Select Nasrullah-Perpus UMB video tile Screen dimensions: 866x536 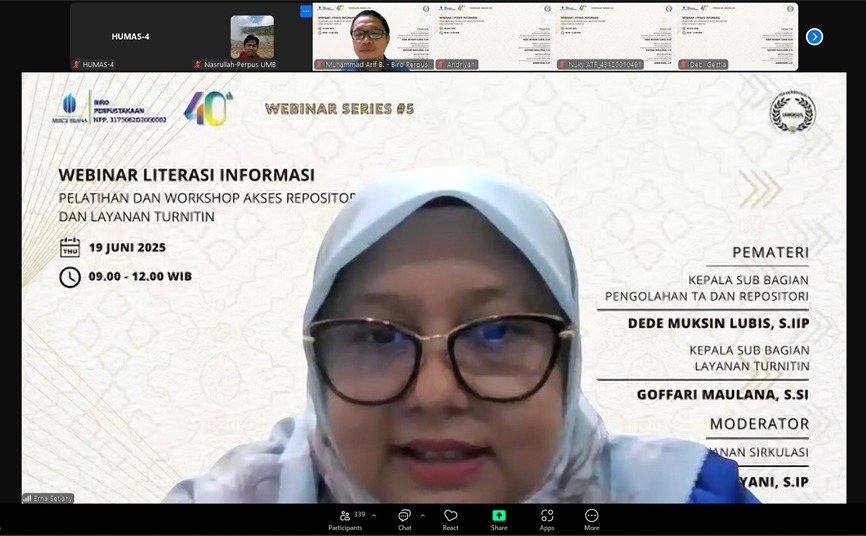(251, 36)
